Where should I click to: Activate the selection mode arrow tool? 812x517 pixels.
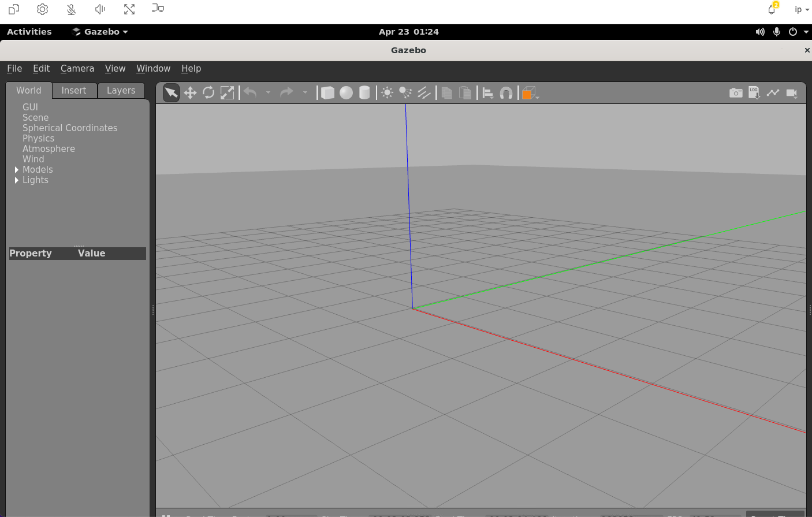point(172,92)
